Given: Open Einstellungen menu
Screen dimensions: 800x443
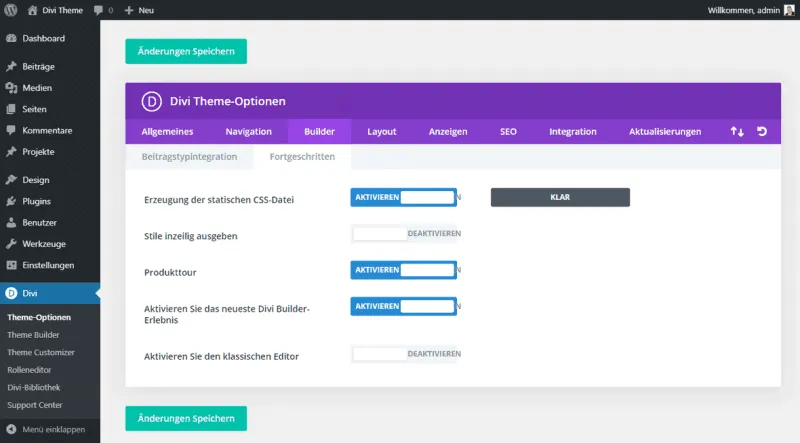Looking at the screenshot, I should 50,265.
